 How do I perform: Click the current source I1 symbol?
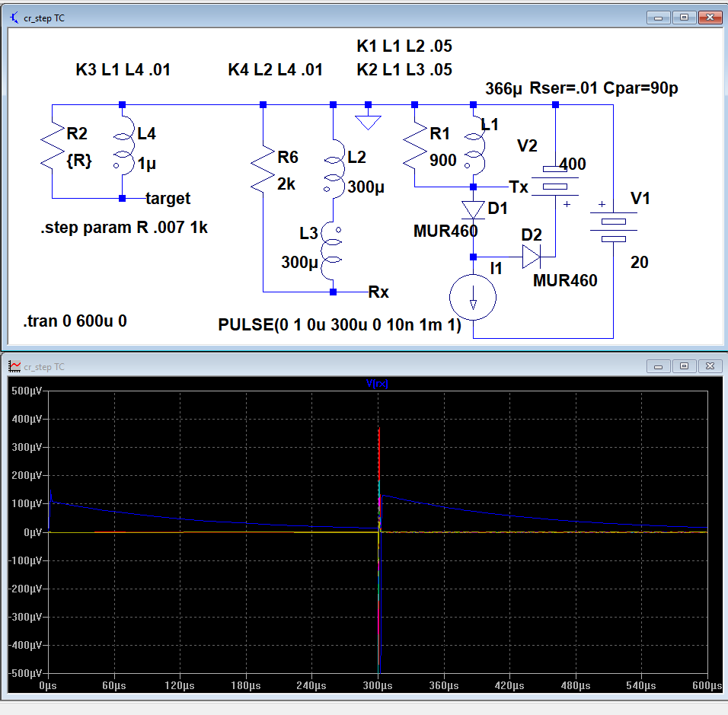(473, 297)
